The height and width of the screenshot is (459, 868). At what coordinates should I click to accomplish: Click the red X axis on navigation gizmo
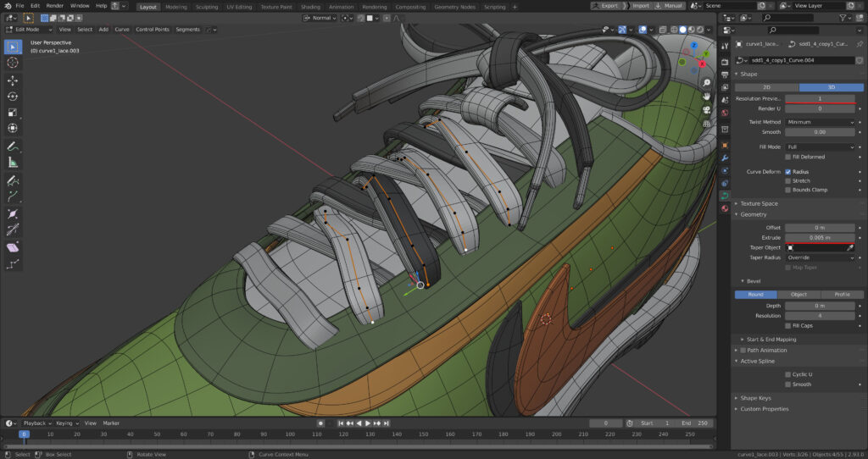pyautogui.click(x=702, y=64)
